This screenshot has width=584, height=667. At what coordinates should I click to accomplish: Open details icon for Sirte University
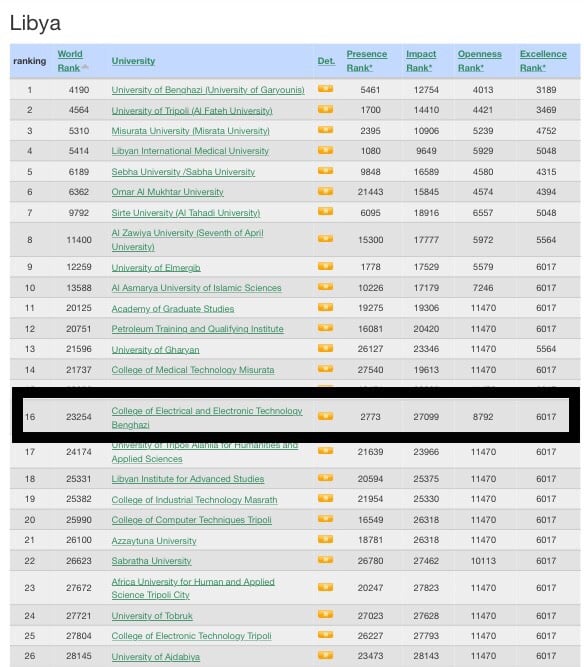point(325,211)
